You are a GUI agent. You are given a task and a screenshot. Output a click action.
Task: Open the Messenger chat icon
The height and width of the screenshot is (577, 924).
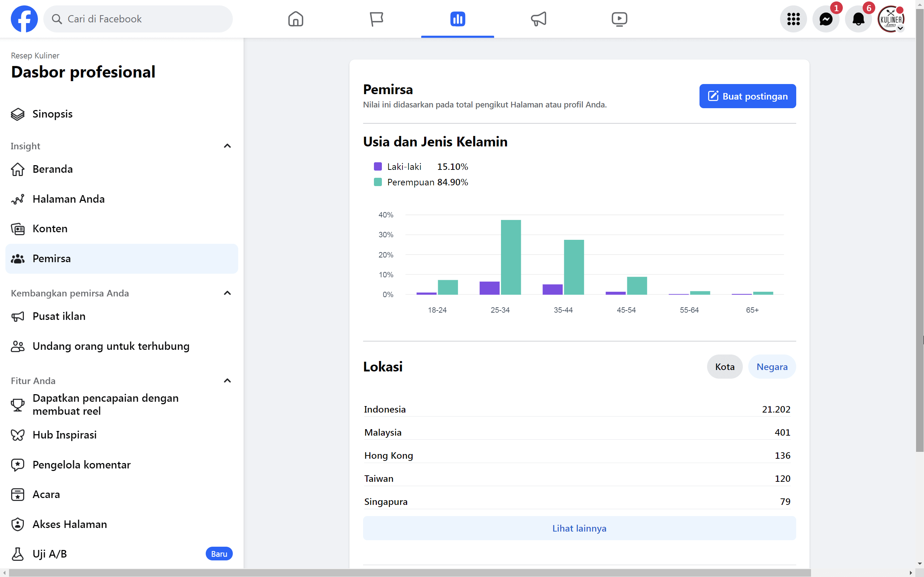tap(826, 19)
